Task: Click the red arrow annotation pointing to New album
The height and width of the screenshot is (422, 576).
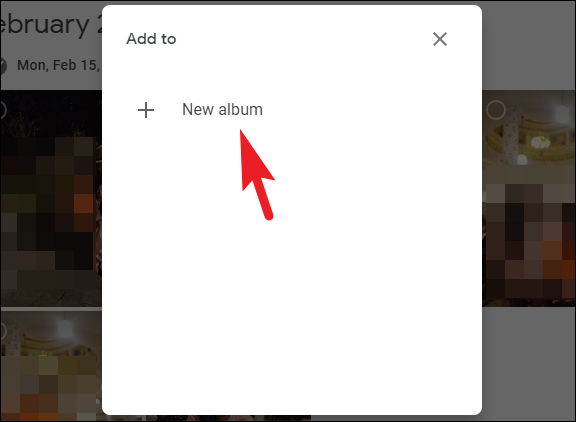Action: click(x=257, y=175)
